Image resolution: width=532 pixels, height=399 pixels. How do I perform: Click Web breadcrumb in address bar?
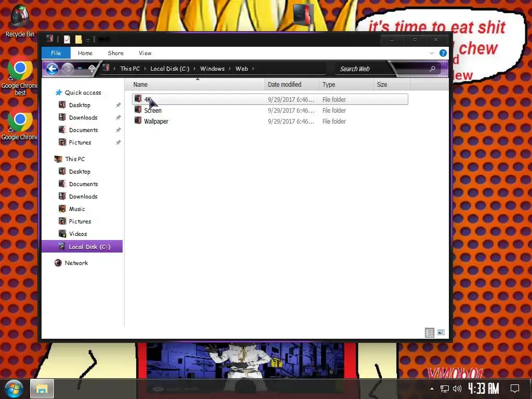(242, 69)
